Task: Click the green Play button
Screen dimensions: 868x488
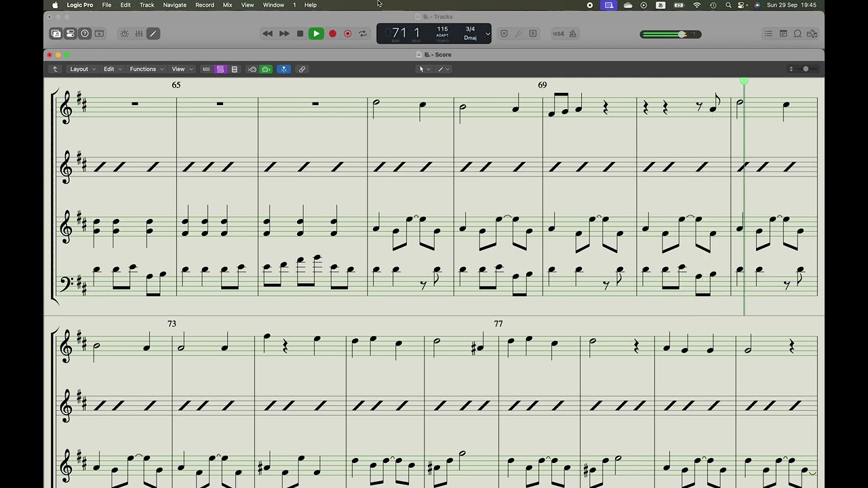Action: (316, 34)
